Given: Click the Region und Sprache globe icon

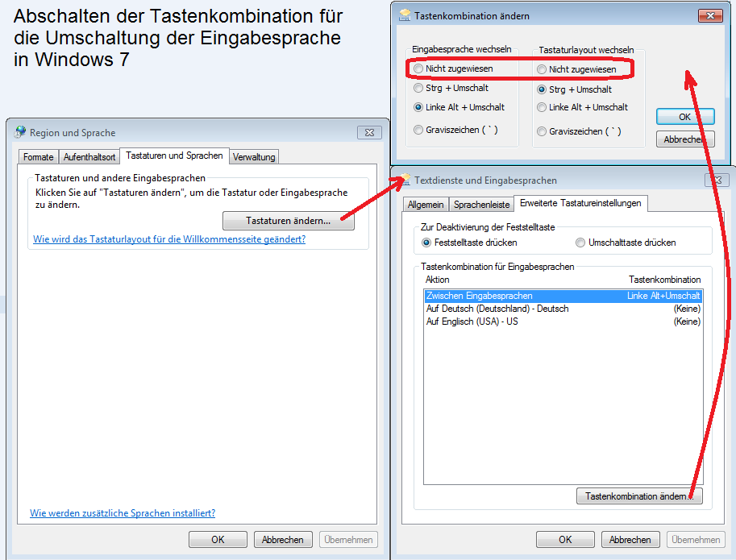Looking at the screenshot, I should pyautogui.click(x=20, y=132).
